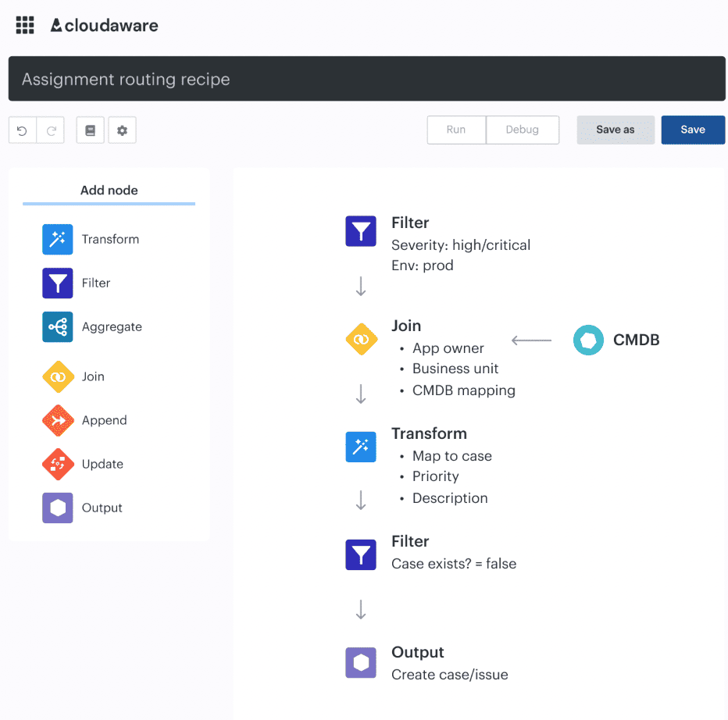
Task: Select the Join node joining App owner data
Action: (x=362, y=339)
